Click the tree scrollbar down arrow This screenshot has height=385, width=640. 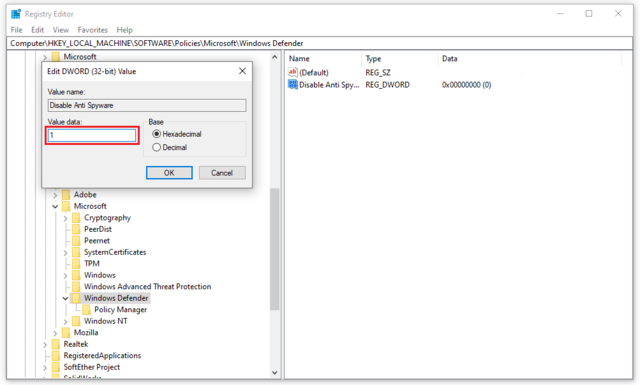point(275,372)
